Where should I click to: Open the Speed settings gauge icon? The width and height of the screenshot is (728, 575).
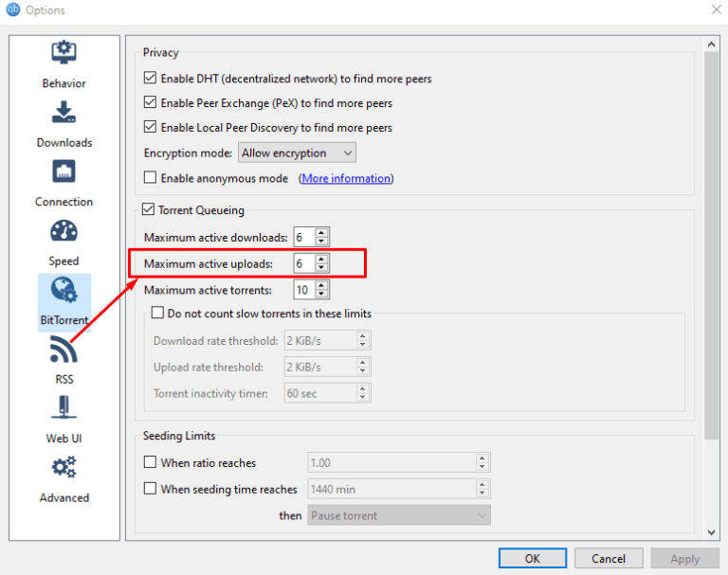click(64, 230)
